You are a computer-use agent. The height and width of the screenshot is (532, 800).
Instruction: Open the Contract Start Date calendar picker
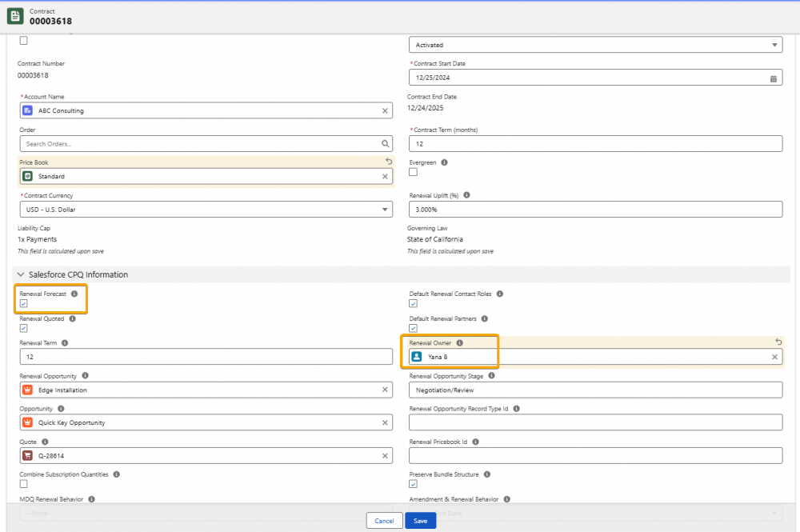[x=774, y=78]
